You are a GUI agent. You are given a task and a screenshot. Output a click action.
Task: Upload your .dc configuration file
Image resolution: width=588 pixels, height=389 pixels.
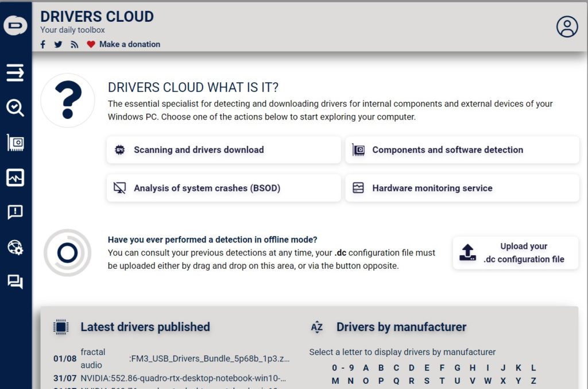[515, 253]
